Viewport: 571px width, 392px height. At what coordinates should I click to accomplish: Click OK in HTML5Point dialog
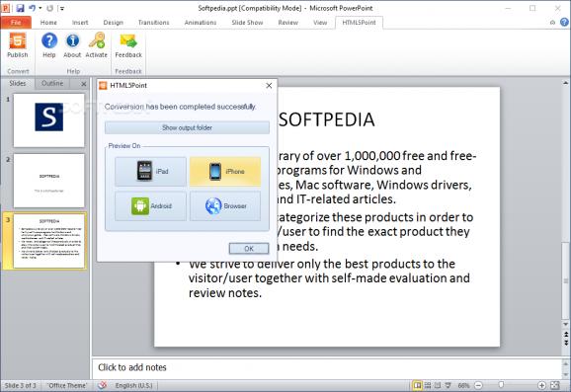coord(249,249)
